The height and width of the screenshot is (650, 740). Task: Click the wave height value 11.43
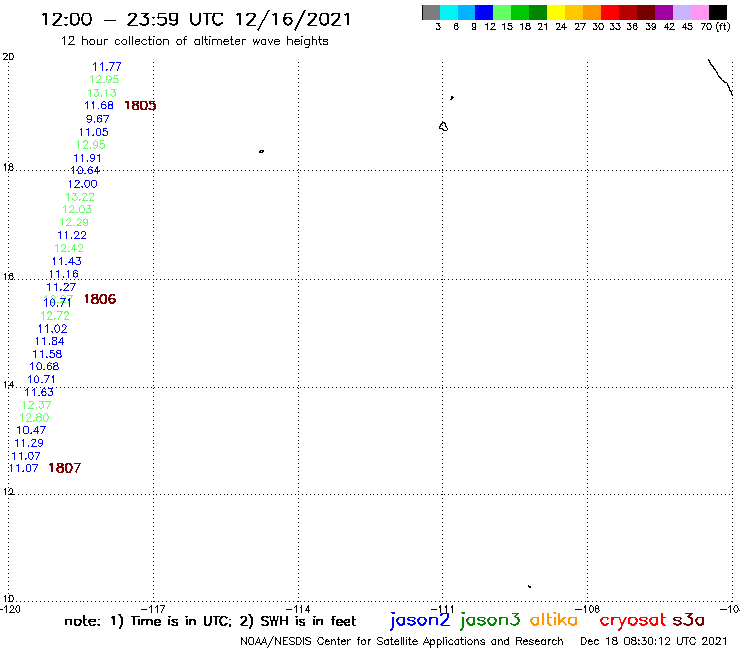(67, 262)
